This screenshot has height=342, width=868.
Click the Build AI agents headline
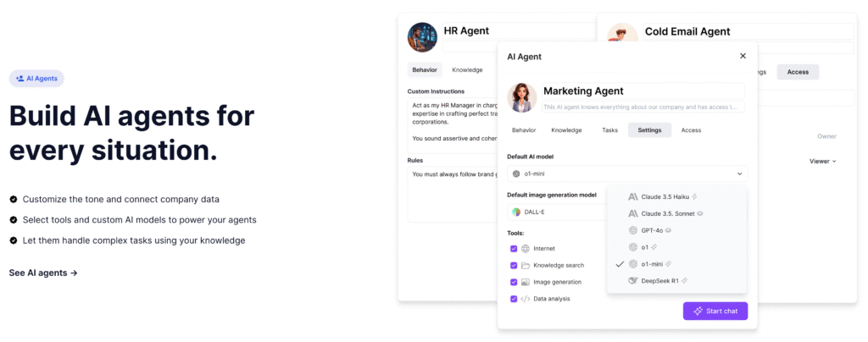(131, 134)
